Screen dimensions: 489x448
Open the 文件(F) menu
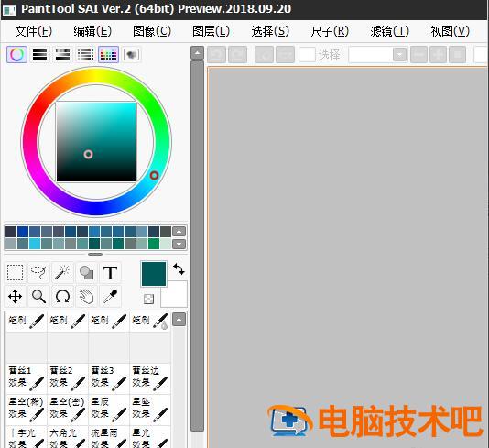(x=33, y=31)
